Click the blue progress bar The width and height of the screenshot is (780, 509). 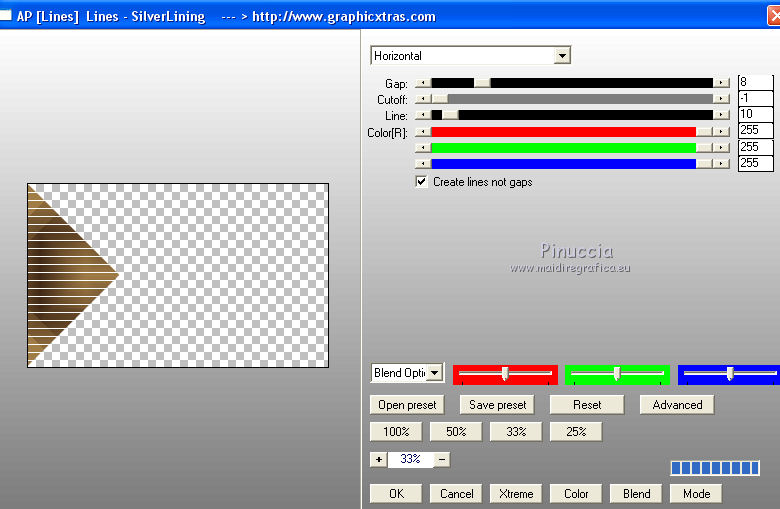[715, 468]
